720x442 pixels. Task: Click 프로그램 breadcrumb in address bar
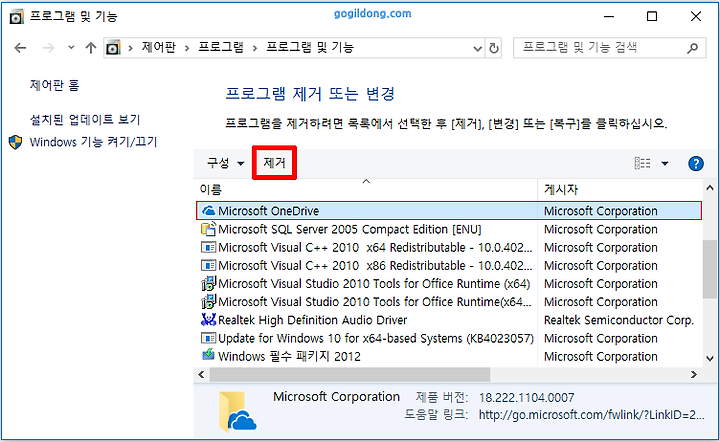point(221,47)
